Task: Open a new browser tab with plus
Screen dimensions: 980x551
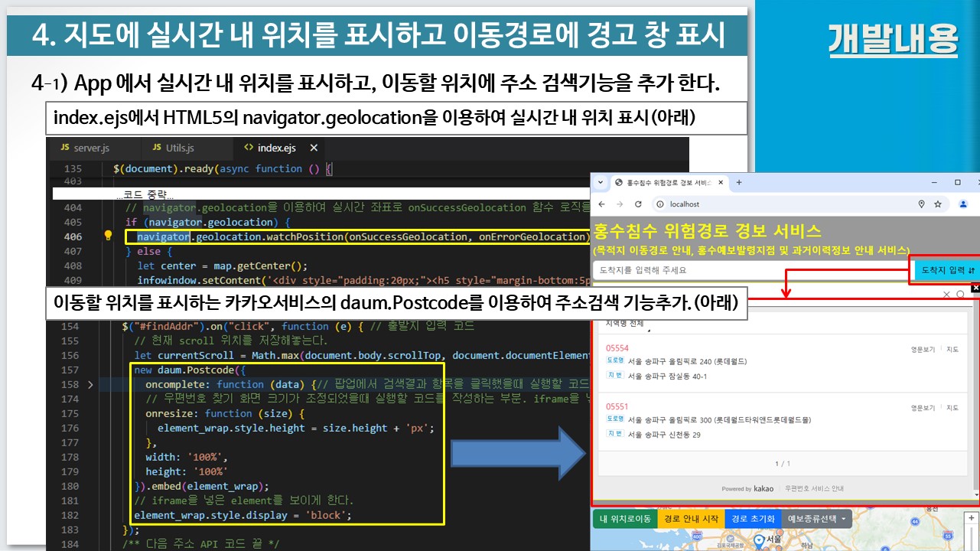Action: (739, 183)
